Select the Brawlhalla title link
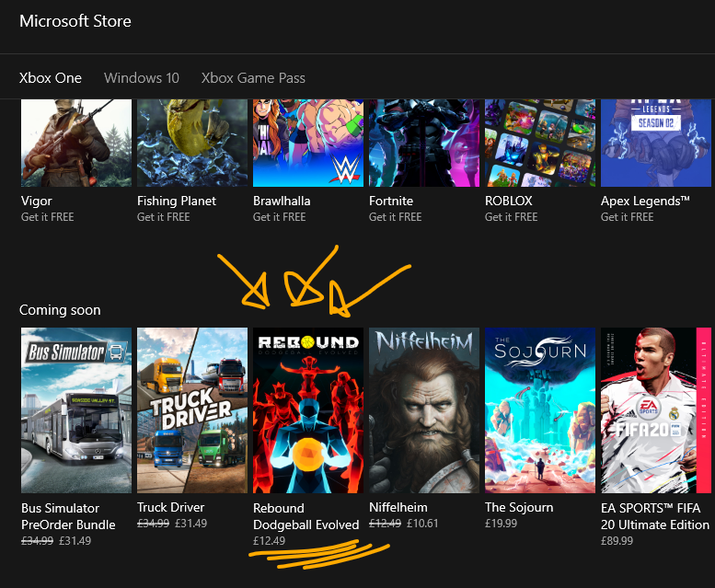Screen dimensions: 715x588 click(x=282, y=201)
